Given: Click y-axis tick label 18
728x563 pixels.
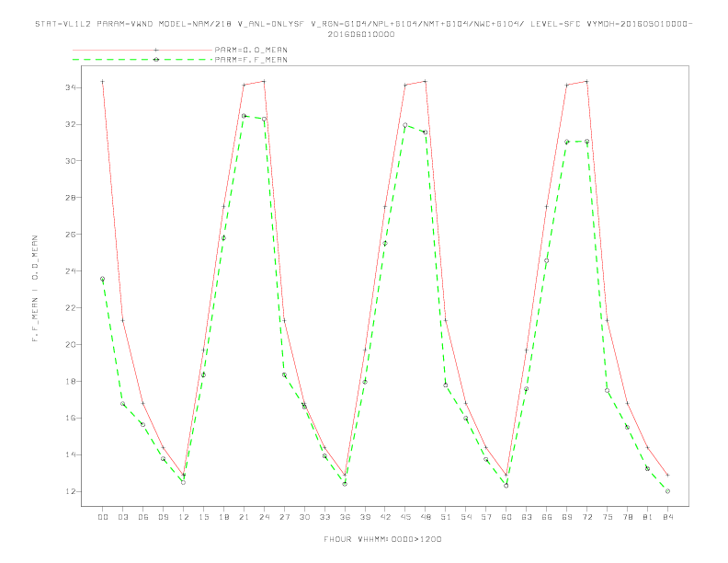Looking at the screenshot, I should [x=72, y=381].
